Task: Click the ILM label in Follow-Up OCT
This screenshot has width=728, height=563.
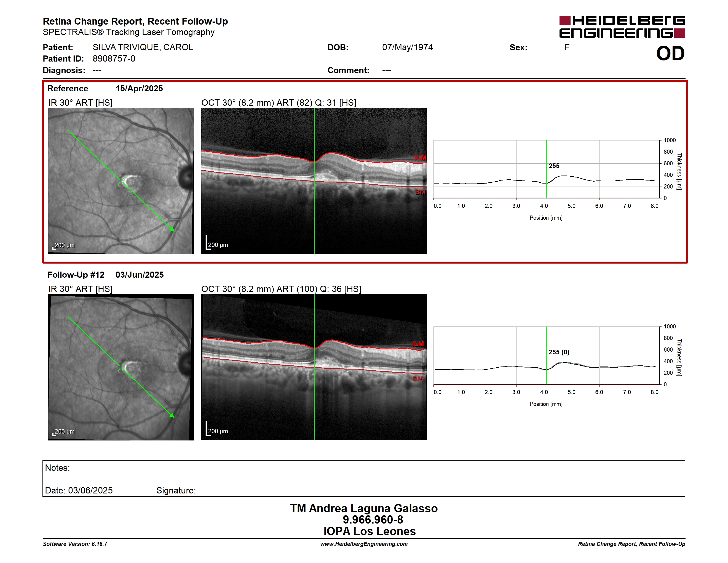Action: [418, 344]
